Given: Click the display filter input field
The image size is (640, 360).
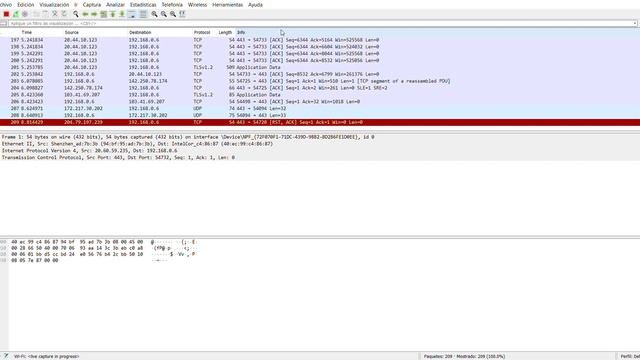Looking at the screenshot, I should click(x=320, y=24).
